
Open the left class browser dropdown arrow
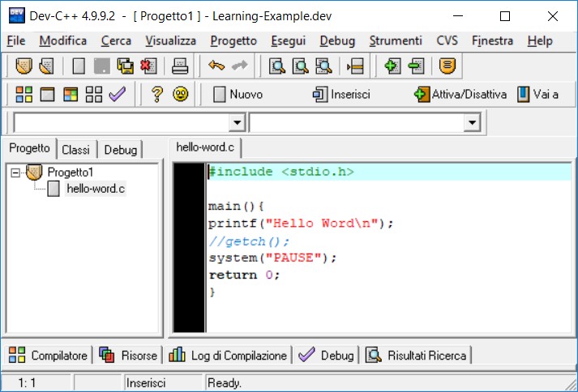click(x=237, y=122)
